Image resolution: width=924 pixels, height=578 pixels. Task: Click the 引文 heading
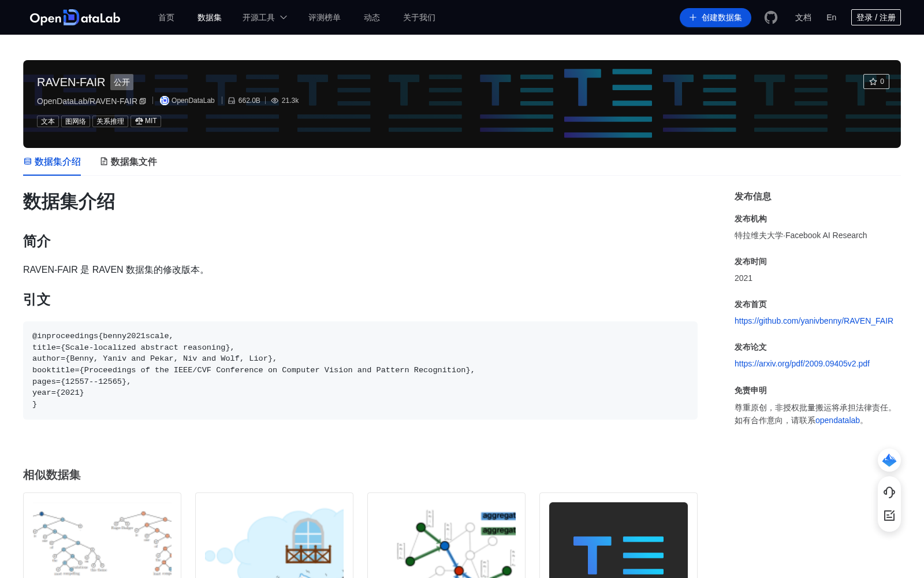[x=37, y=299]
